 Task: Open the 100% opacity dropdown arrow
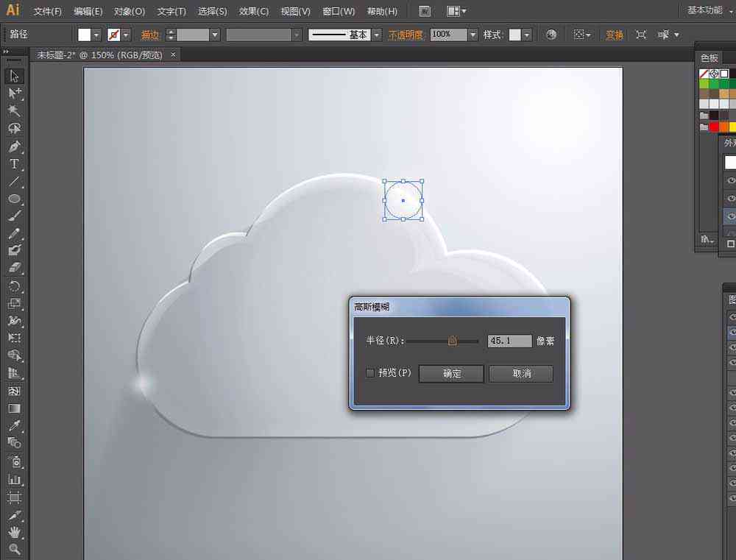point(473,35)
